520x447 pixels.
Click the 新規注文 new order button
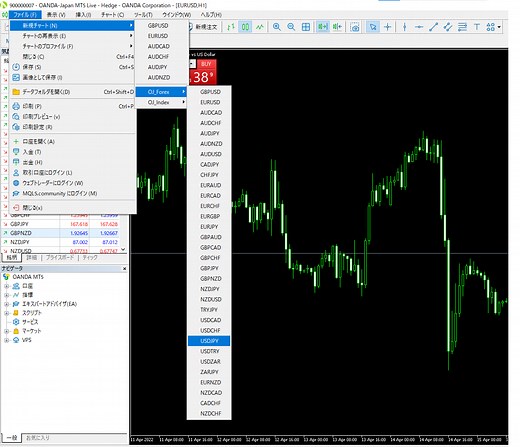(x=203, y=27)
